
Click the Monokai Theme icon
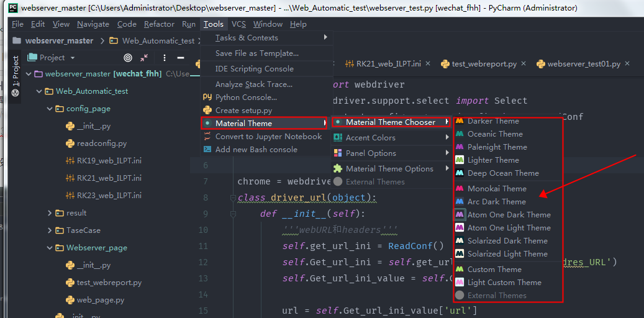click(x=460, y=189)
